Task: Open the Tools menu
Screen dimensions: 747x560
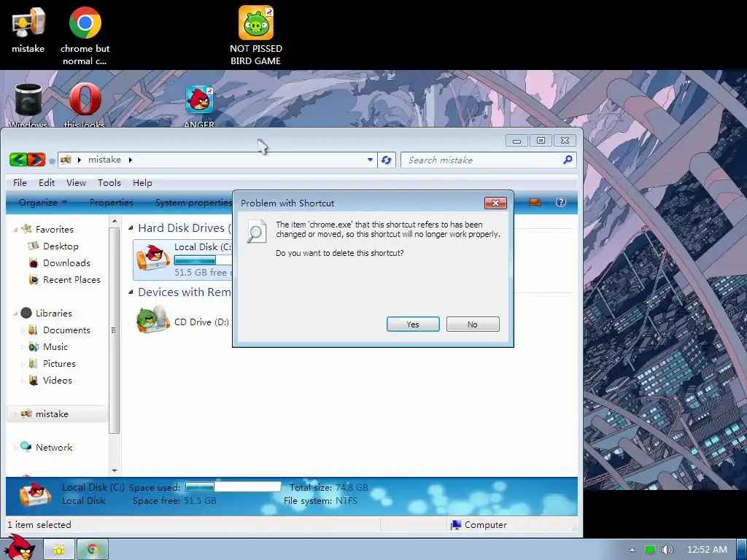Action: click(109, 183)
